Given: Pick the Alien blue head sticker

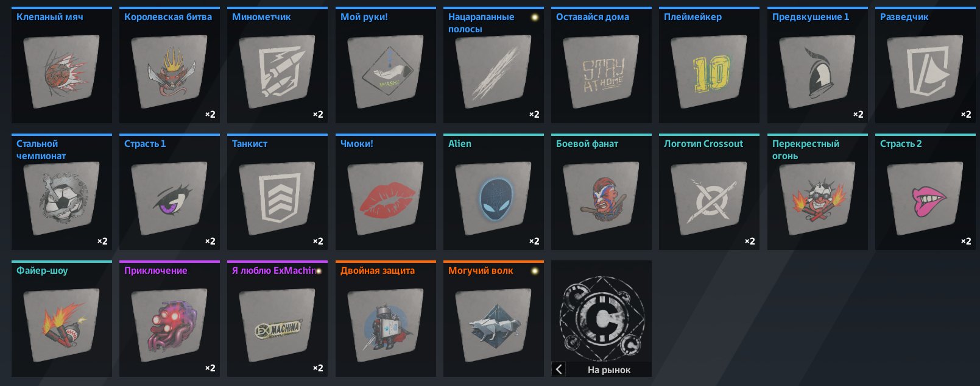Looking at the screenshot, I should (493, 192).
